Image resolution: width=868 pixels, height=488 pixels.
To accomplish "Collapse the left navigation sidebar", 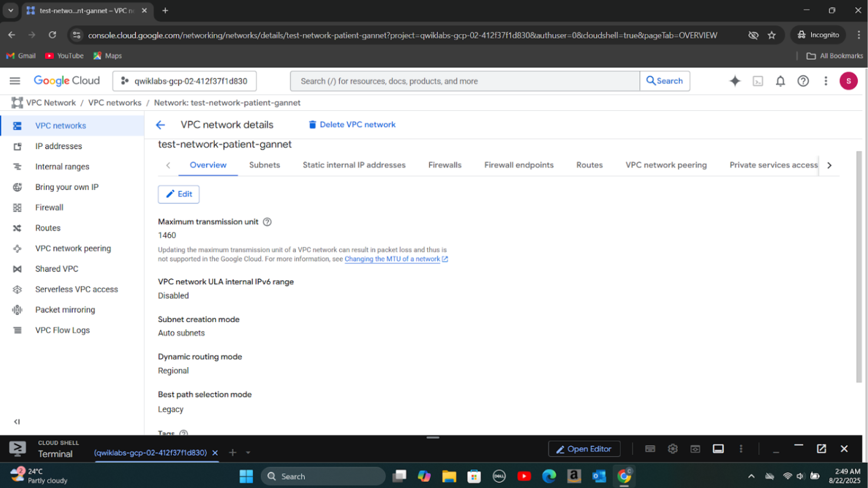I will tap(17, 421).
